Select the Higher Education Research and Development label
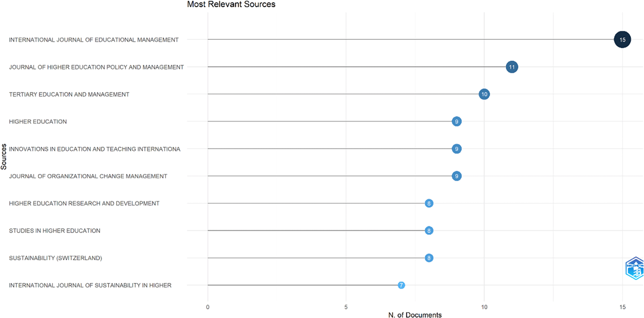 (84, 203)
